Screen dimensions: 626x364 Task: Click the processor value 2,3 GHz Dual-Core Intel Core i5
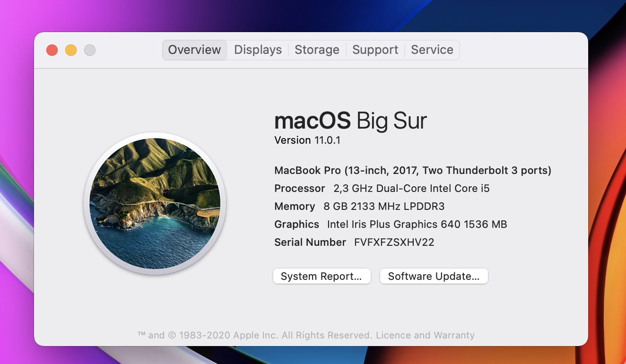coord(411,188)
